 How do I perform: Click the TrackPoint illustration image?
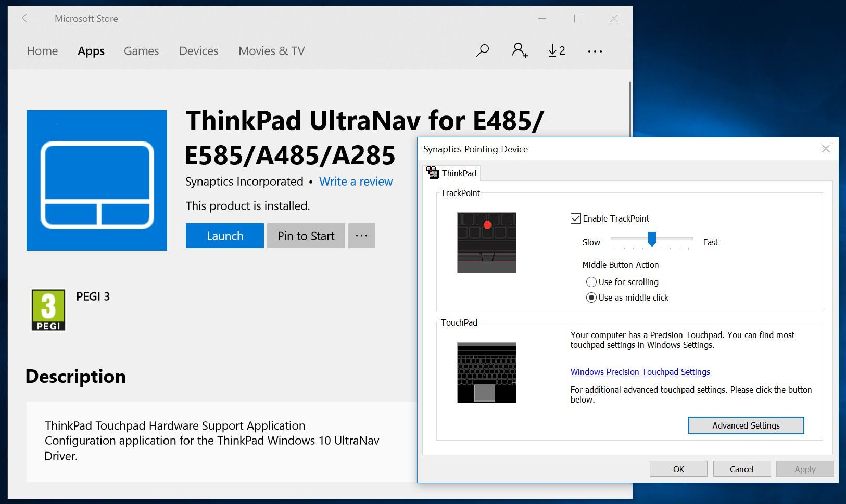[x=487, y=242]
